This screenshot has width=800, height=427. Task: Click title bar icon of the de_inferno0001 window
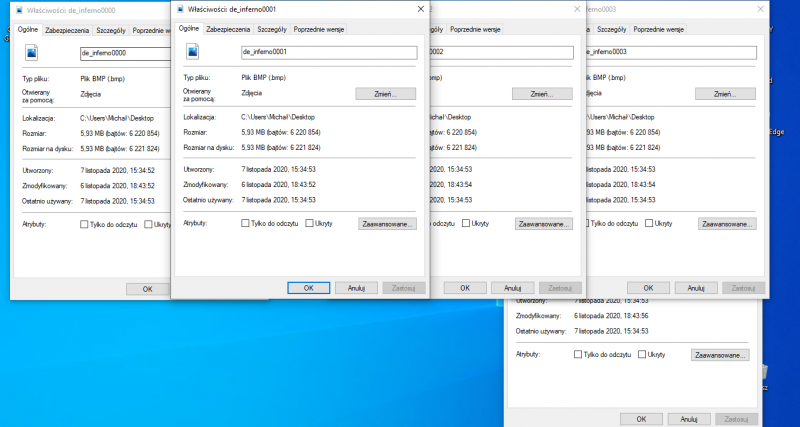point(179,9)
